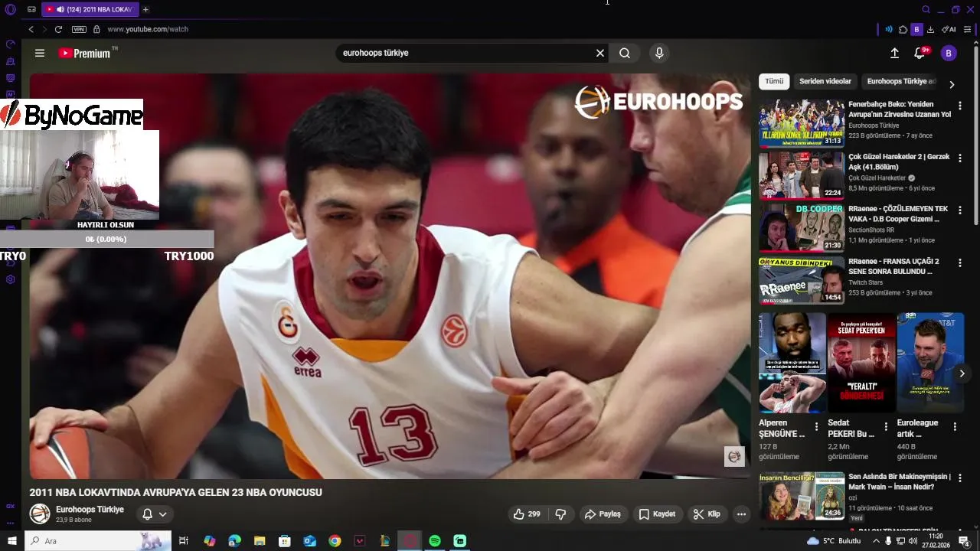Go back with browser back arrow

pos(31,29)
